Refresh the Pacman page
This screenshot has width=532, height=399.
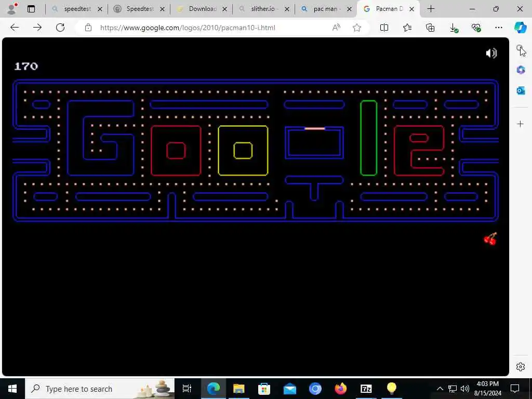(x=60, y=28)
